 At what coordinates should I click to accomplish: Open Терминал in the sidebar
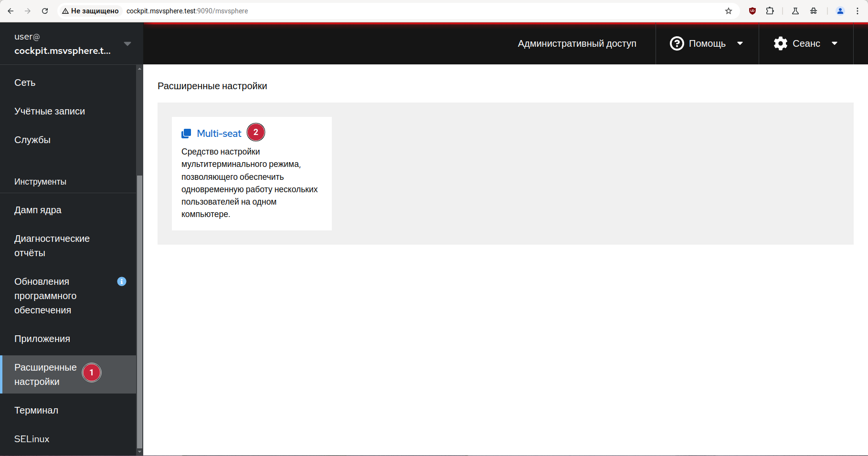36,410
